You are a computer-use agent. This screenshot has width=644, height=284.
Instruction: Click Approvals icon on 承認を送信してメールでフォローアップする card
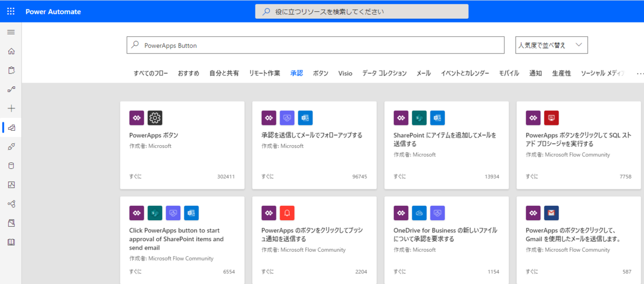click(287, 118)
